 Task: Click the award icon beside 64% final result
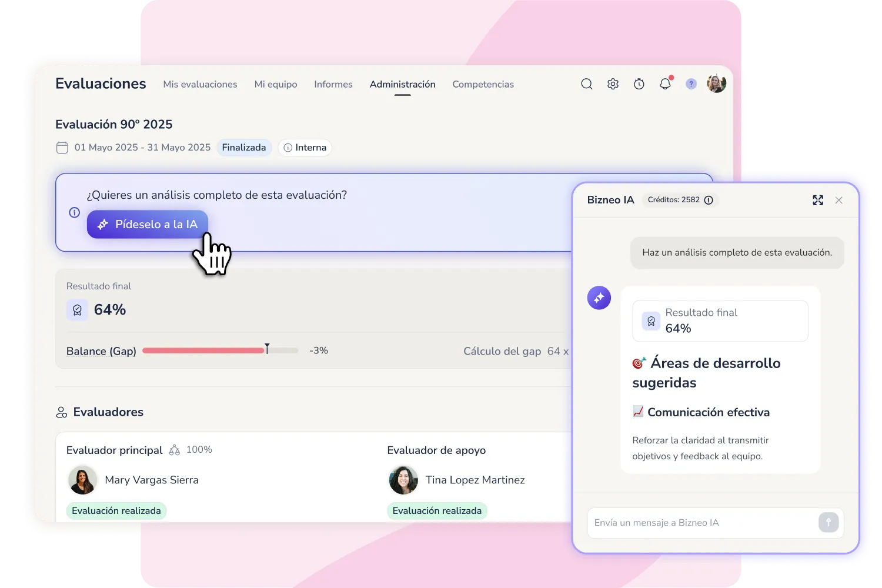click(x=77, y=310)
